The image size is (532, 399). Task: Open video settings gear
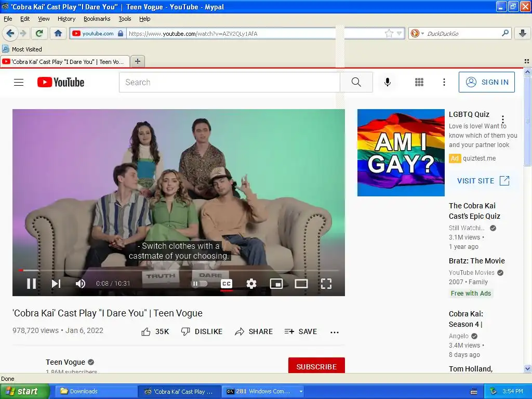click(x=251, y=284)
